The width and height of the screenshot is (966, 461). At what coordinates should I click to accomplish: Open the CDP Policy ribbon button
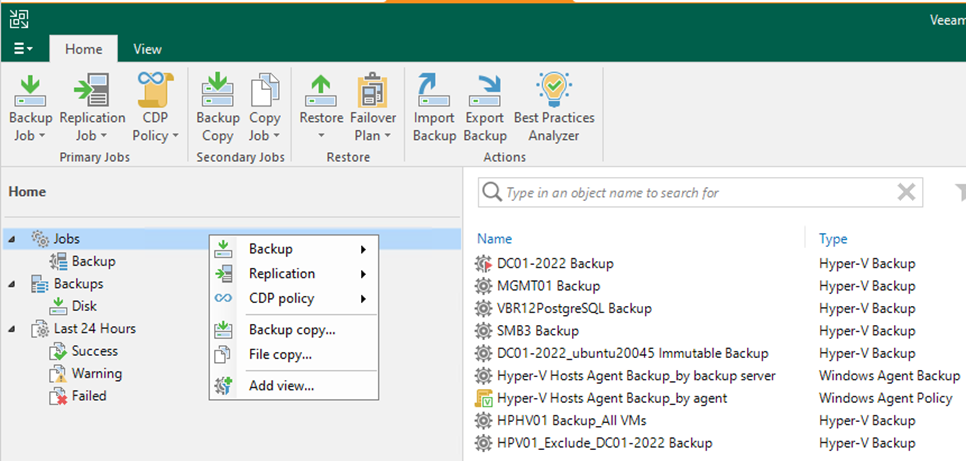click(x=155, y=108)
